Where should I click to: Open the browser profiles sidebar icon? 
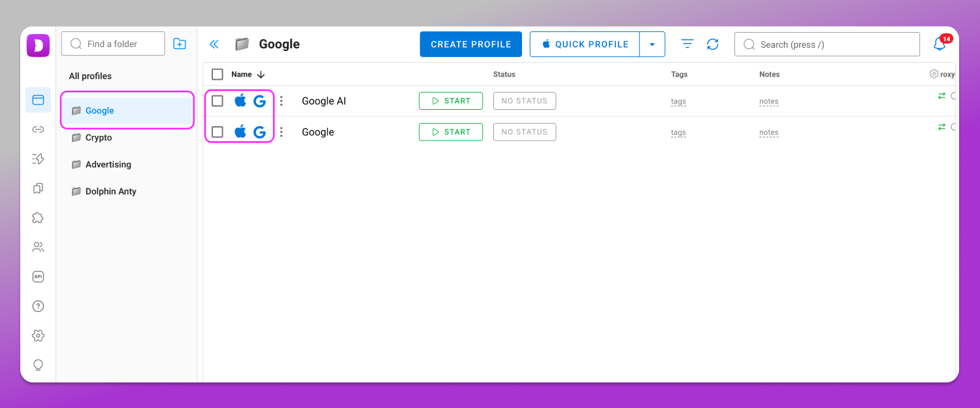[38, 100]
